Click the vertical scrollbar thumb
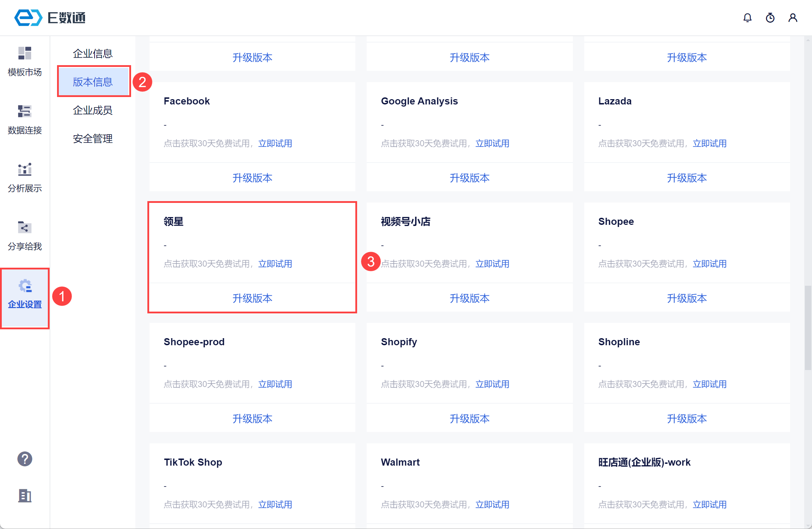This screenshot has width=812, height=529. (x=808, y=328)
